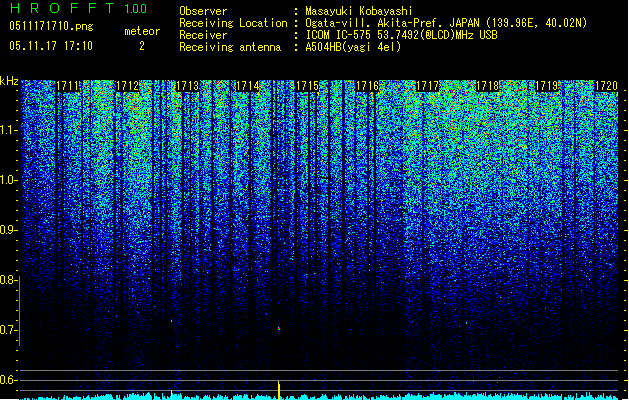This screenshot has height=400, width=629.
Task: Click the 1719 time marker
Action: click(547, 86)
